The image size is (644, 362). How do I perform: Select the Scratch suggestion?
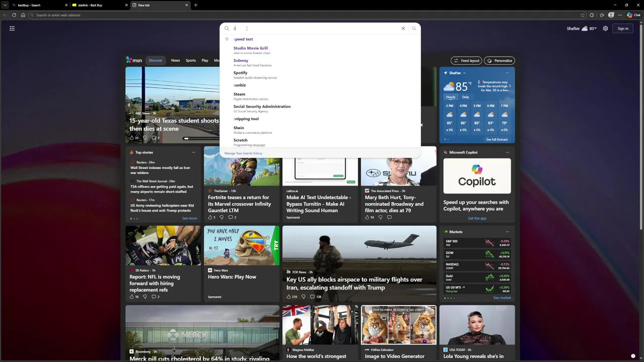coord(320,142)
